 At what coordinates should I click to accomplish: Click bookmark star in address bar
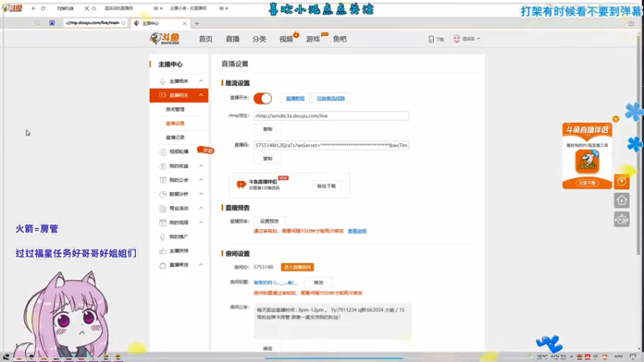(124, 23)
